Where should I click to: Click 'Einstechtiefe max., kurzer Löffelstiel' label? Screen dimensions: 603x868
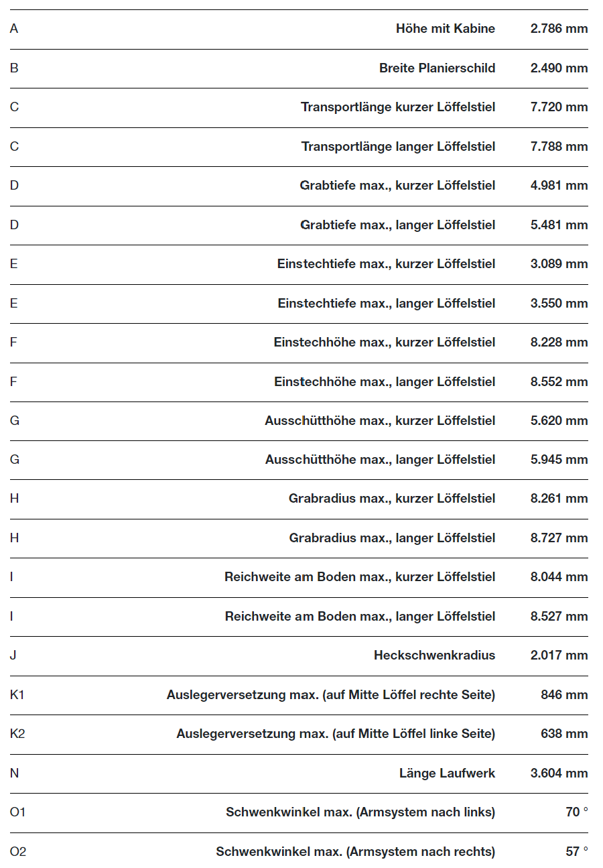[387, 263]
